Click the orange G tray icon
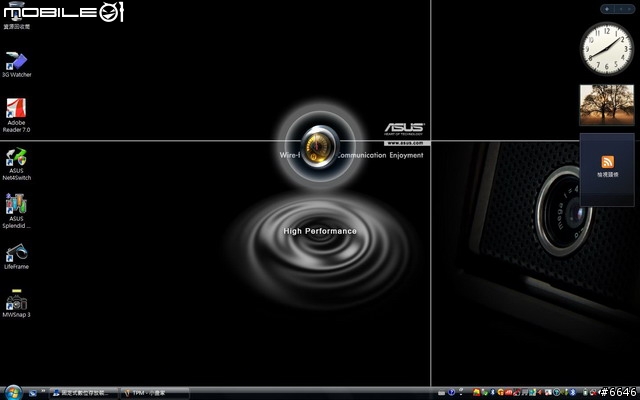 pos(500,392)
